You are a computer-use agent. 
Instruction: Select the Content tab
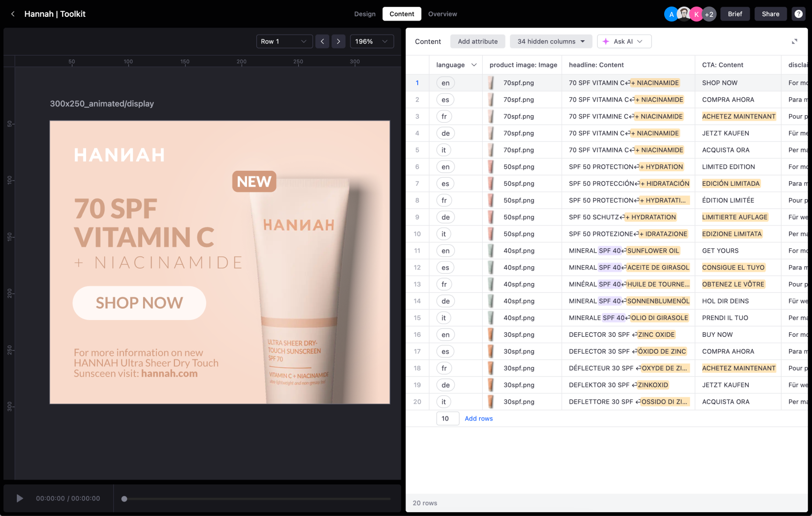pyautogui.click(x=402, y=14)
